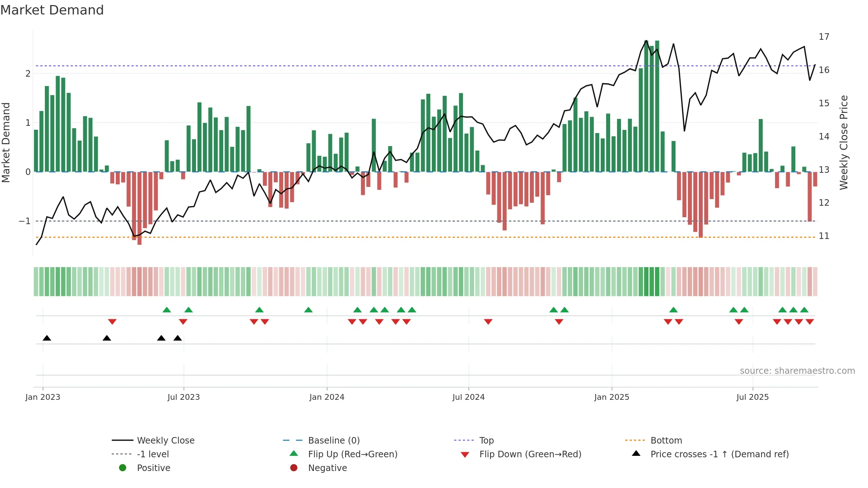Click the 11 tick on the price axis

pyautogui.click(x=824, y=236)
